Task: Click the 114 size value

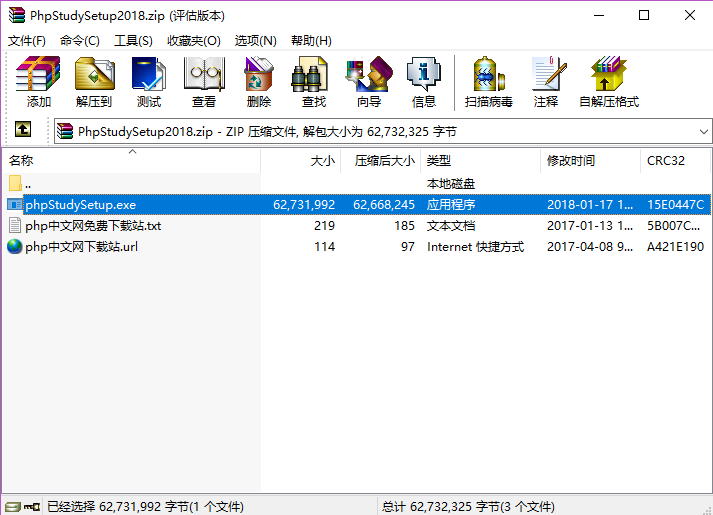Action: point(324,247)
